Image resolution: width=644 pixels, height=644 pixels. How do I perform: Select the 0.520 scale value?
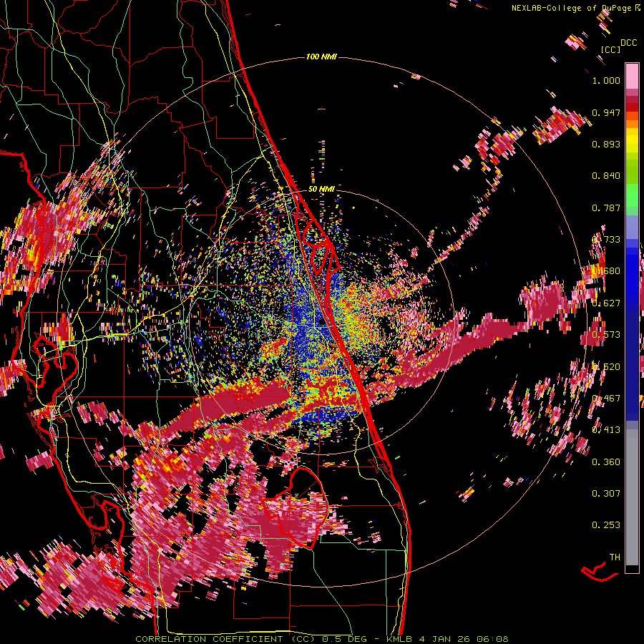tap(606, 367)
